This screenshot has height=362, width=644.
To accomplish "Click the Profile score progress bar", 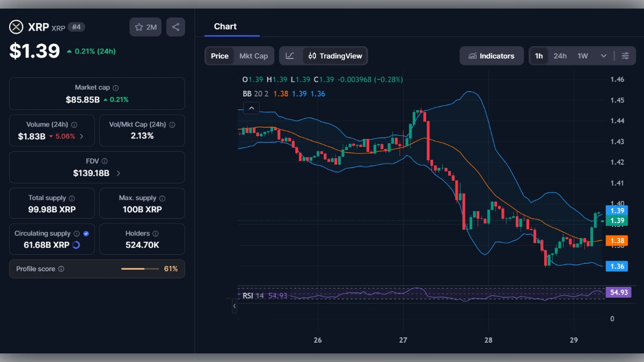I will coord(141,269).
